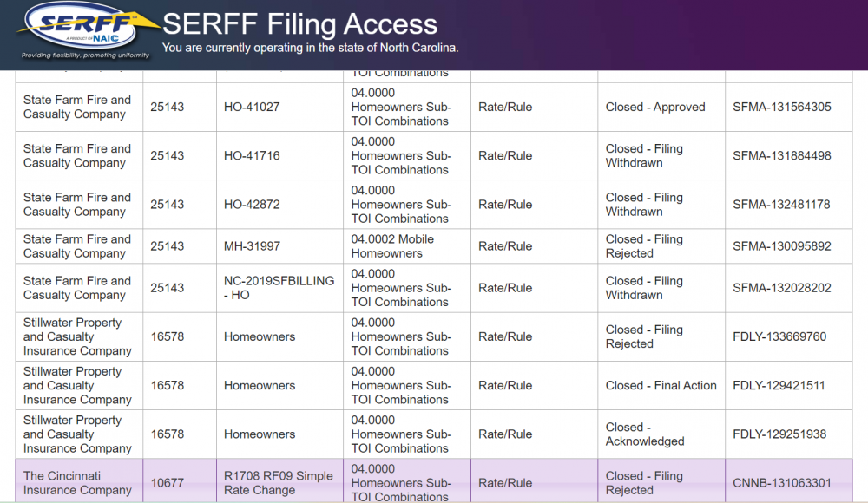The height and width of the screenshot is (503, 868).
Task: Select the NC-2019SFBILLING - HO product cell
Action: click(279, 288)
